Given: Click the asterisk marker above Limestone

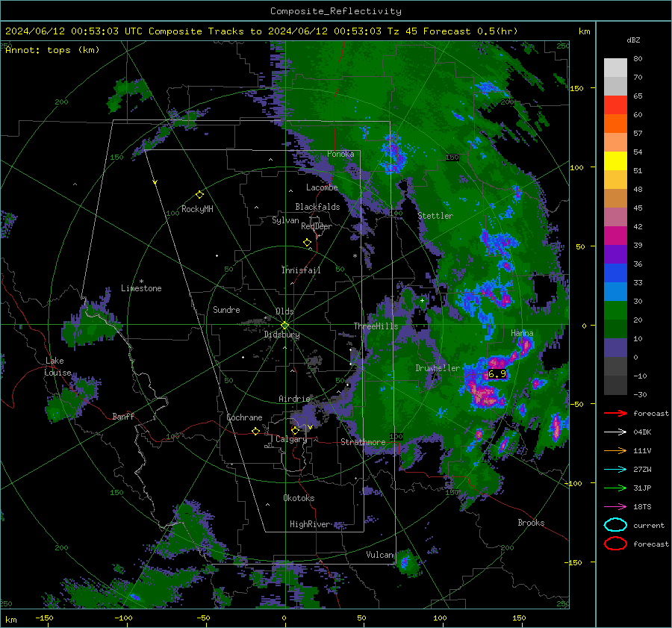Looking at the screenshot, I should point(141,282).
